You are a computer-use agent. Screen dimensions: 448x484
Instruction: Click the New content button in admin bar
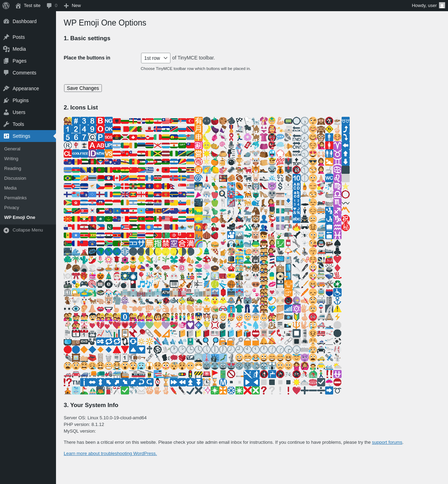(x=72, y=6)
